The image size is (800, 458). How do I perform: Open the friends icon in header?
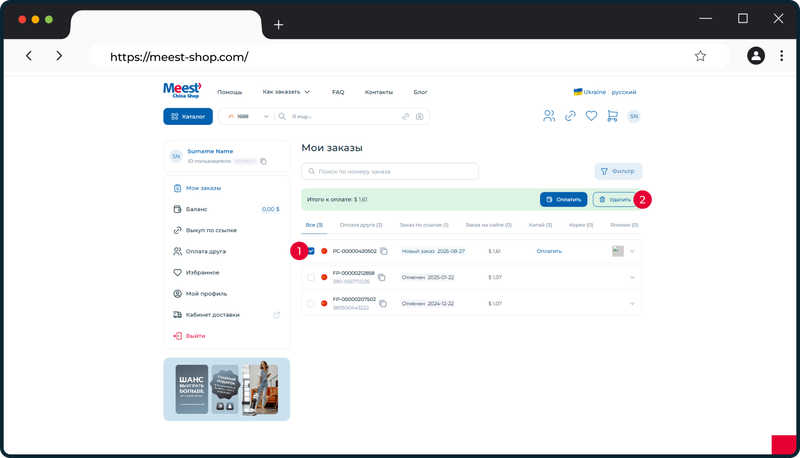coord(549,116)
